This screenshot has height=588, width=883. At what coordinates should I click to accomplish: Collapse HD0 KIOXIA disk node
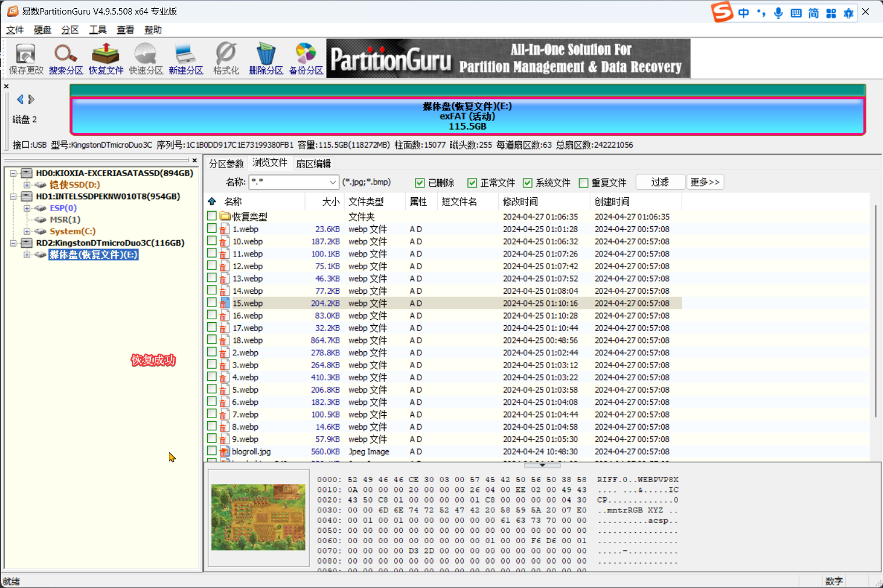(13, 173)
